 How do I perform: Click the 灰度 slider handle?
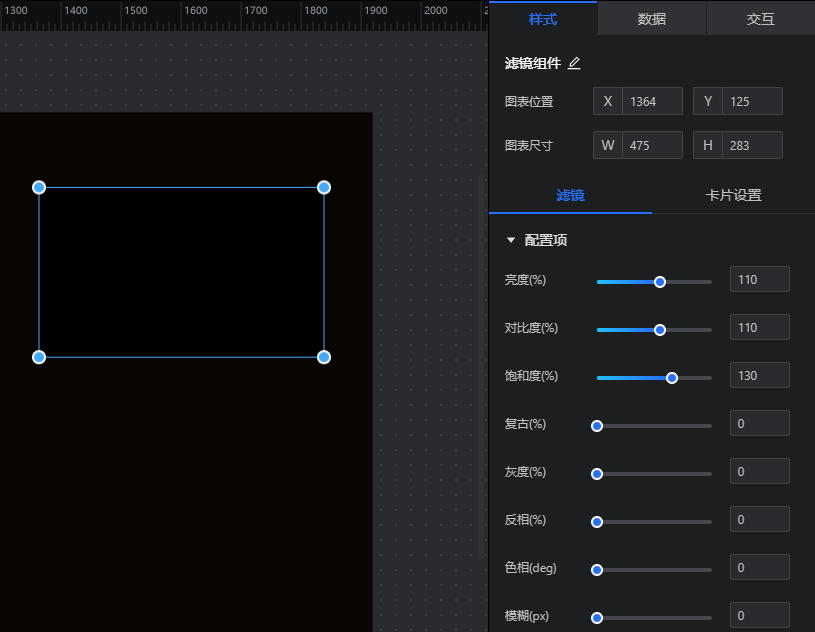click(597, 474)
